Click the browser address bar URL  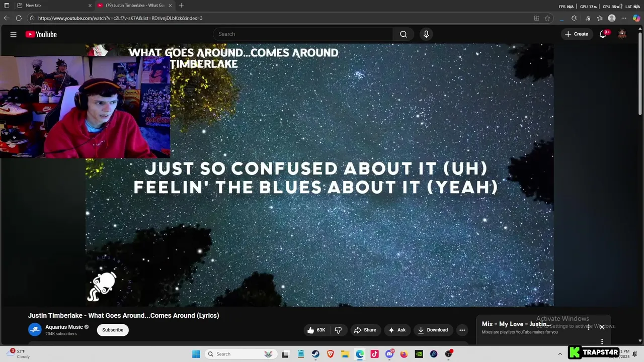[120, 18]
